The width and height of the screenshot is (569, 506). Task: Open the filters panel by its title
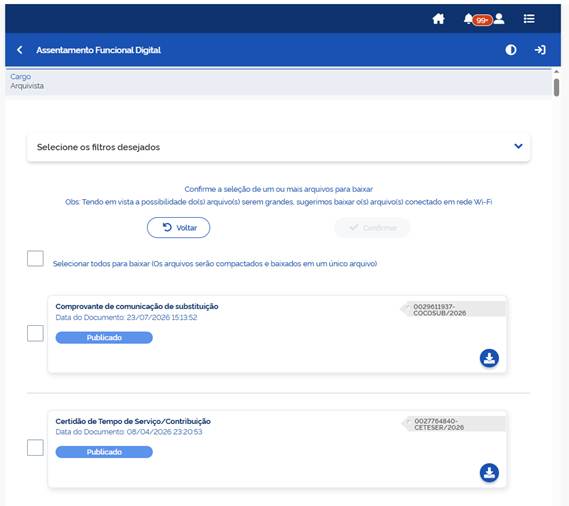[98, 147]
